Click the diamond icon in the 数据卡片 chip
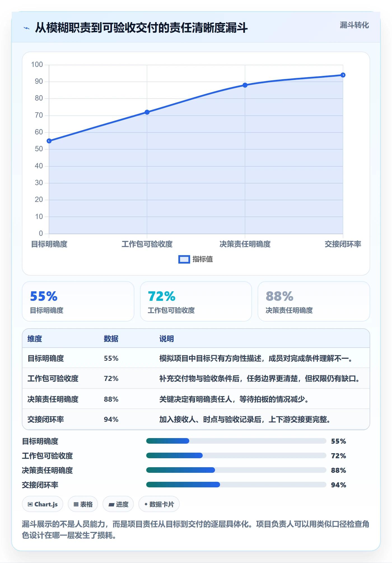The width and height of the screenshot is (392, 563). pos(146,504)
